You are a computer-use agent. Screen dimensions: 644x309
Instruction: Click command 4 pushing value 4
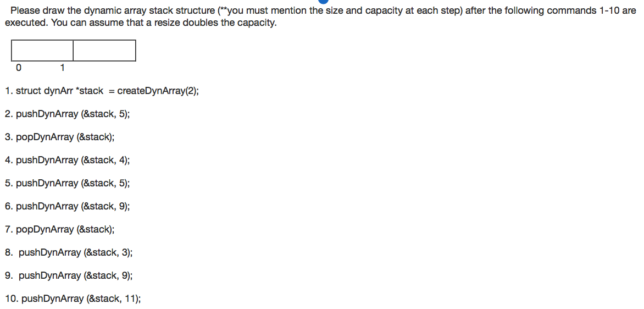tap(68, 160)
